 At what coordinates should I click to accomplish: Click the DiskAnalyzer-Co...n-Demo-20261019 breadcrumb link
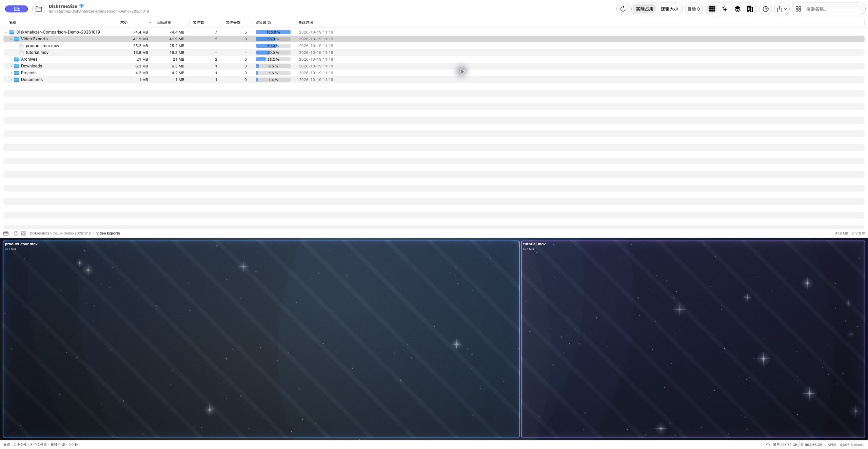tap(60, 233)
